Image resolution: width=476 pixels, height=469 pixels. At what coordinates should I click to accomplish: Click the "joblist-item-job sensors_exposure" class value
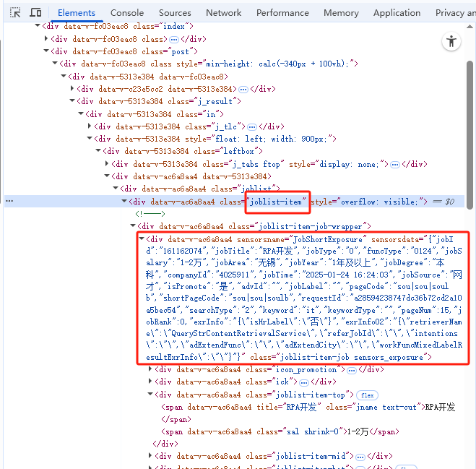[352, 357]
